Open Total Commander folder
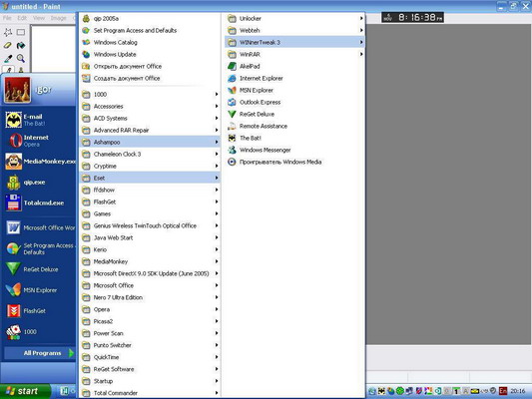 [150, 393]
